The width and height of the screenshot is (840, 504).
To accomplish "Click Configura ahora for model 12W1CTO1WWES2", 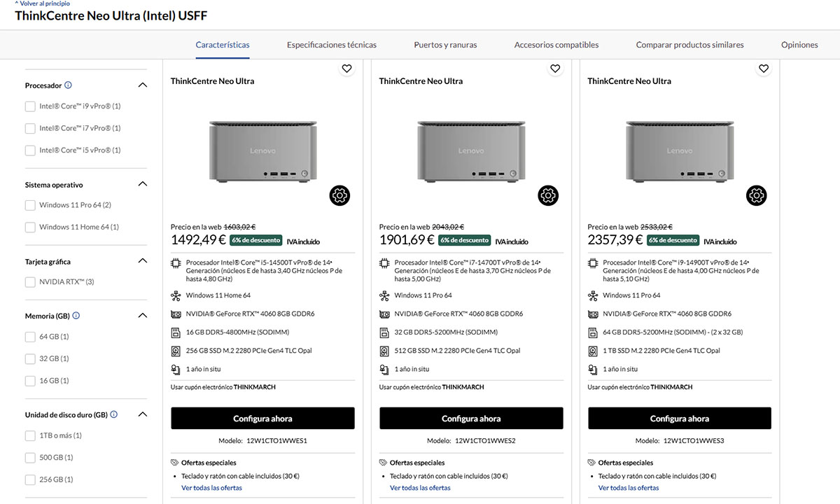I will pos(471,419).
